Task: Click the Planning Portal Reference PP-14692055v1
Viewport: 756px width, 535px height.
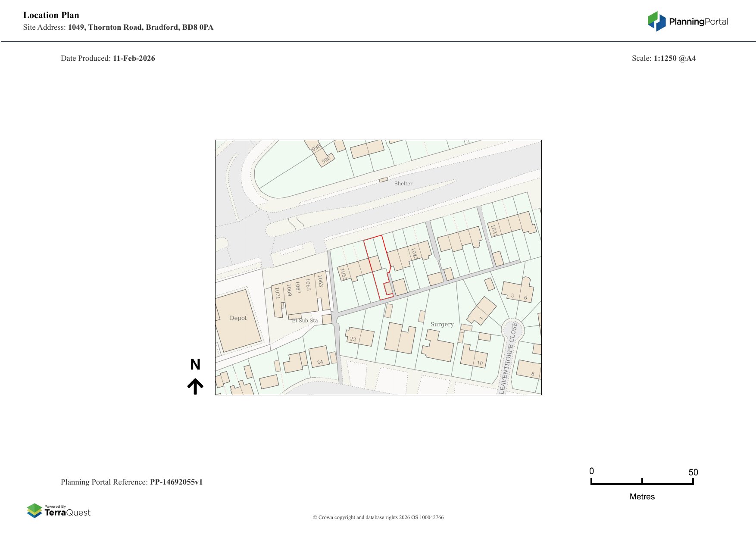Action: (131, 482)
